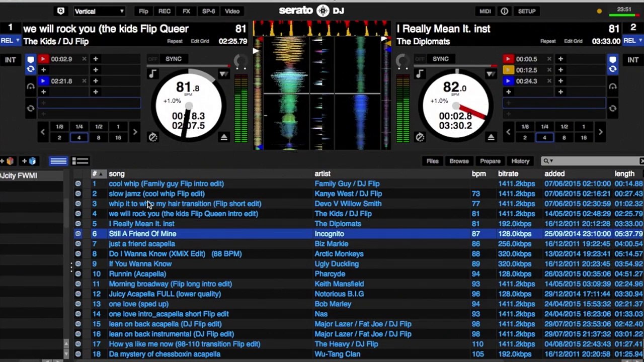Viewport: 644px width, 362px height.
Task: Toggle loop reloop icon on left deck
Action: tap(30, 108)
